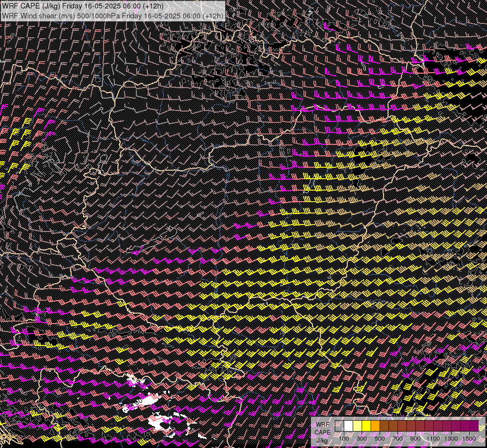This screenshot has height=448, width=487.
Task: Click the '1500' legend tick label
Action: click(x=469, y=439)
